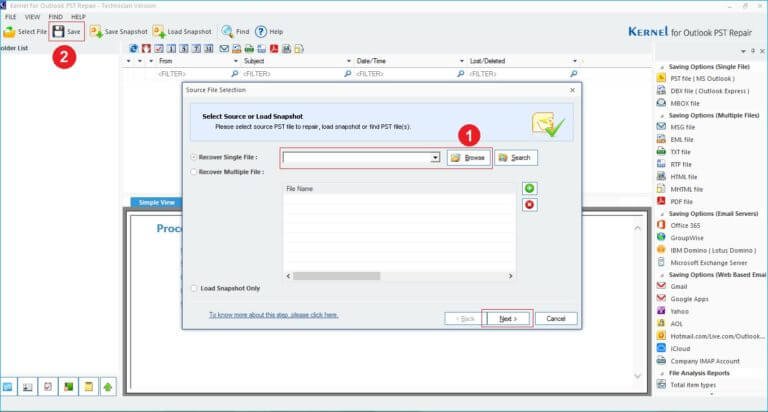Click the Subject filter field

tap(293, 73)
